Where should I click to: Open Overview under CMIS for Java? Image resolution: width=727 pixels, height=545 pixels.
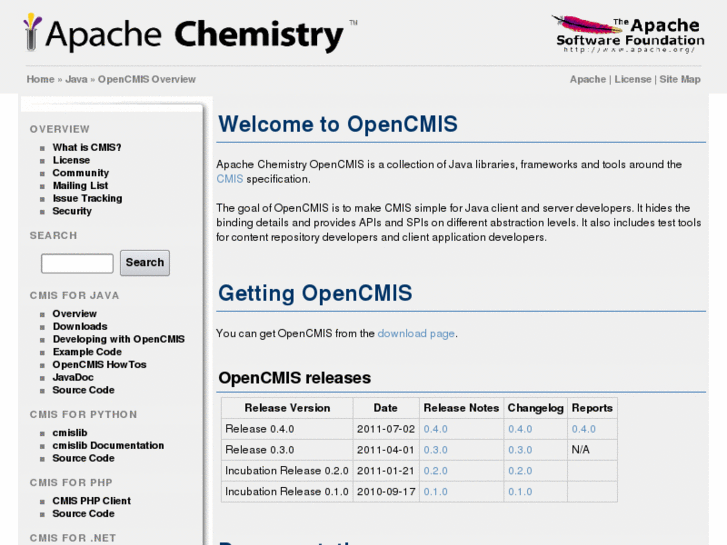click(74, 314)
